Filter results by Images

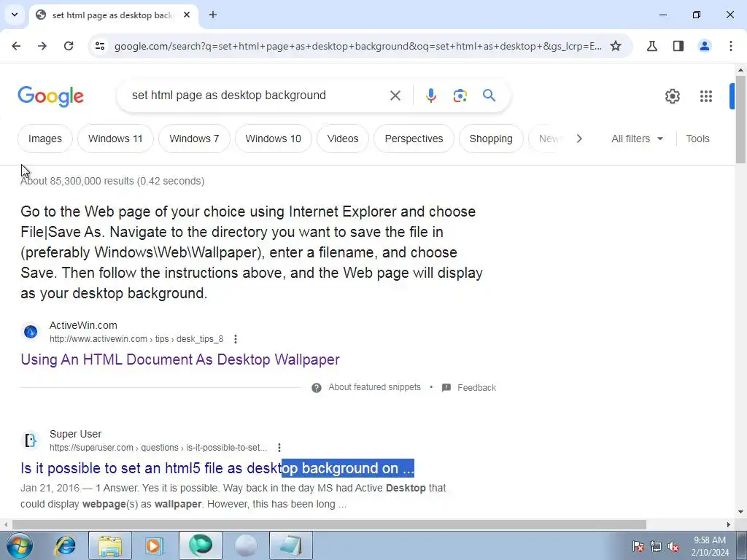[x=45, y=139]
